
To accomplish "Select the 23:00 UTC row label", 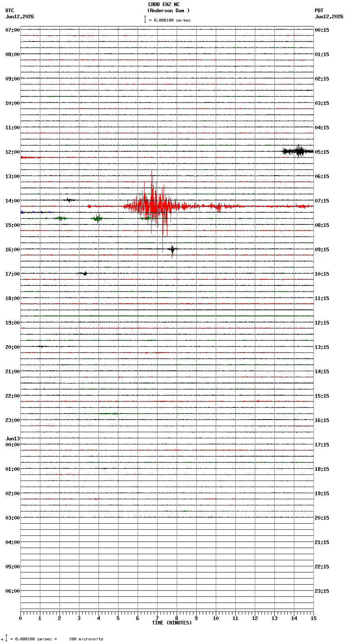I will (13, 420).
